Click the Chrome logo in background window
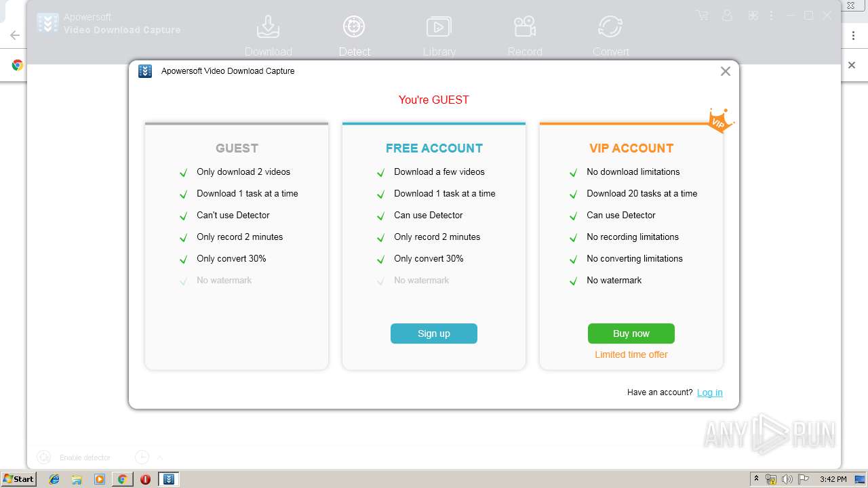 18,65
